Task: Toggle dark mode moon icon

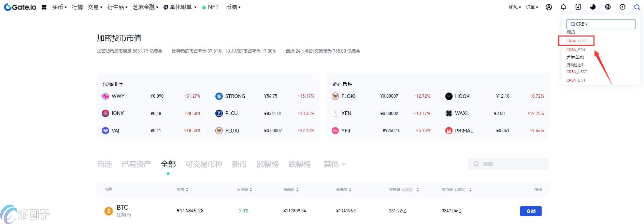Action: point(593,7)
